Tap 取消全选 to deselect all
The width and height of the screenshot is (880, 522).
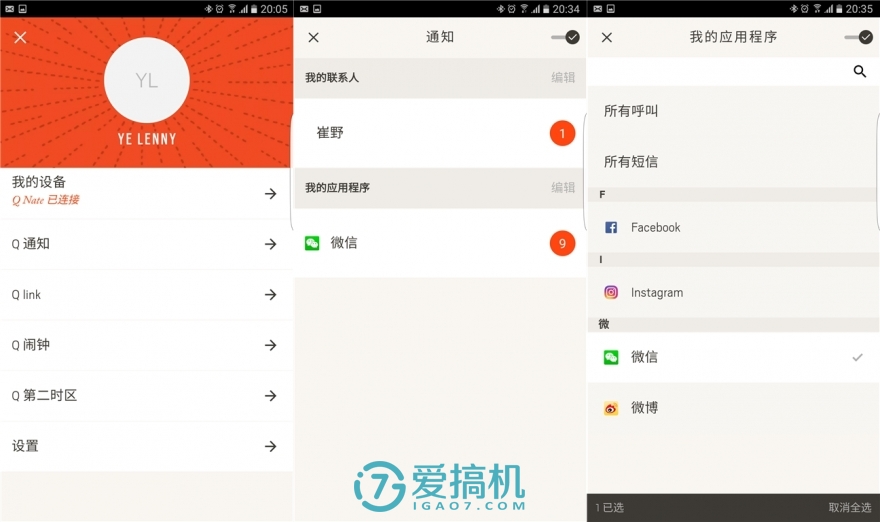click(850, 507)
